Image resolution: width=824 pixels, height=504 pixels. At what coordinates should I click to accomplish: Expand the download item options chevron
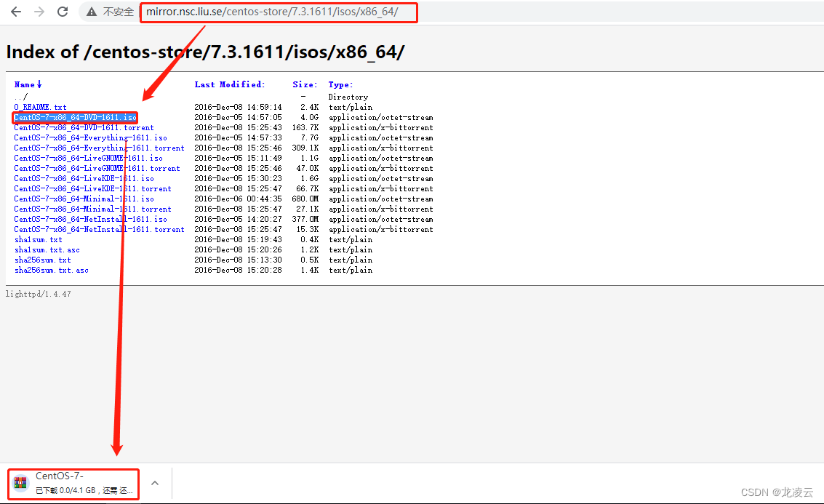tap(154, 482)
